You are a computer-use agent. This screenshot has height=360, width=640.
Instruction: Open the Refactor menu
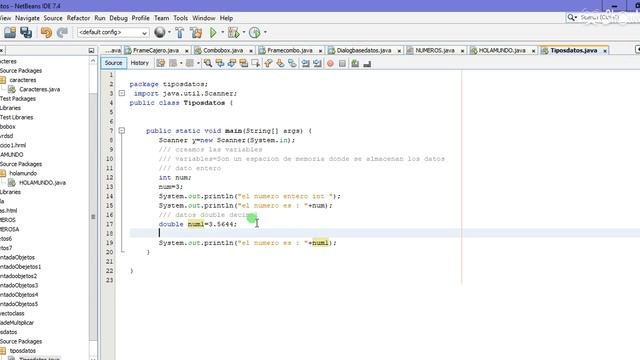(78, 18)
